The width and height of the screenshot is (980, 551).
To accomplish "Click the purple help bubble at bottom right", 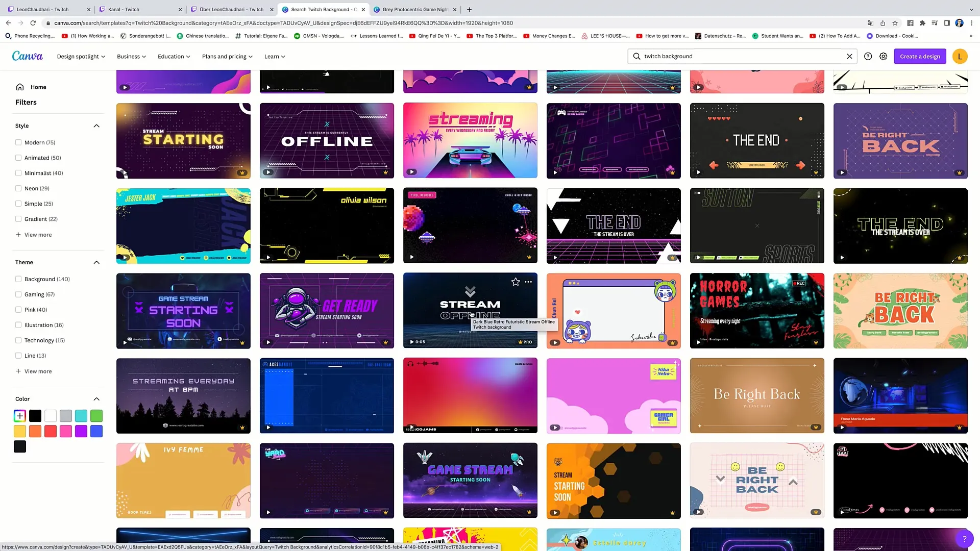I will pos(964,538).
